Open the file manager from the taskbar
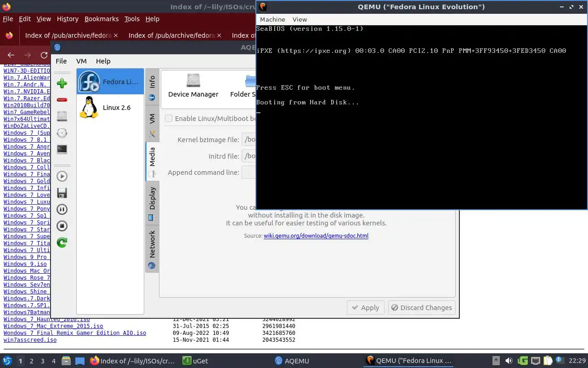This screenshot has height=368, width=588. pos(66,361)
